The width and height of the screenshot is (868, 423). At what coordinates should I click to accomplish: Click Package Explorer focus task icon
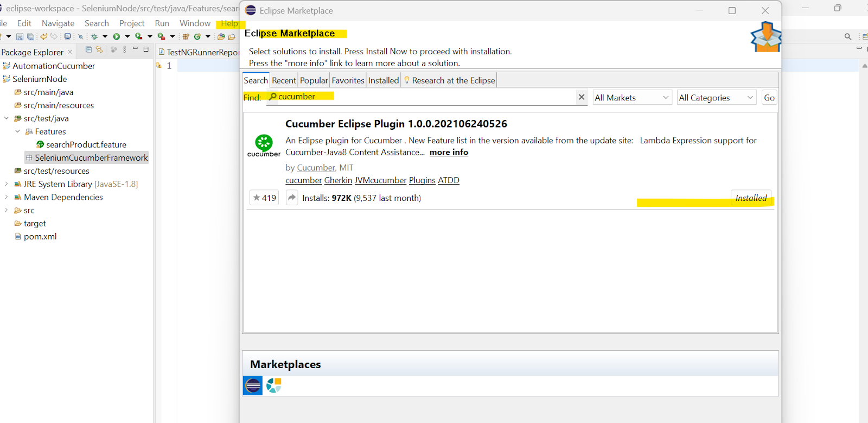point(114,49)
